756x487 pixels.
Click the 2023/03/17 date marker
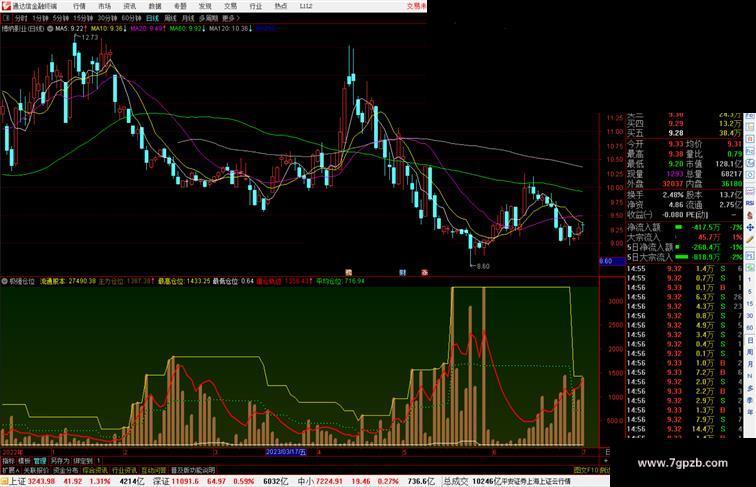286,452
